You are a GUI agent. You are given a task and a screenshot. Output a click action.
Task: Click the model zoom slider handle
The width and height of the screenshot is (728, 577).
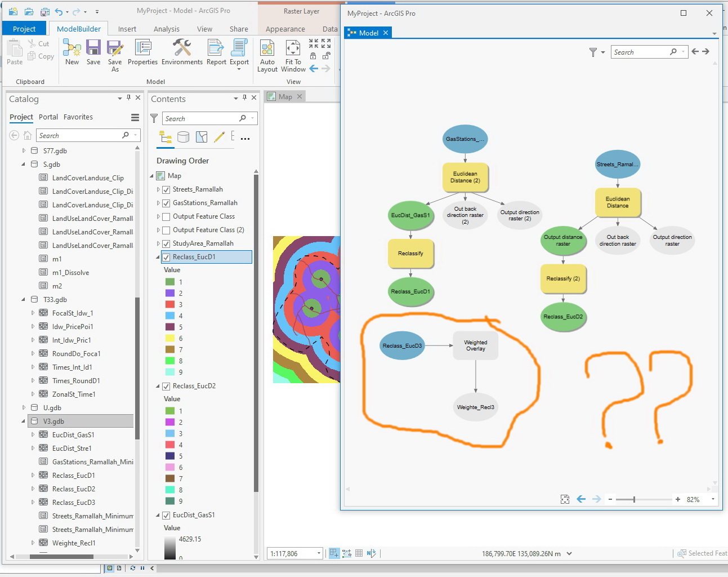(x=634, y=499)
